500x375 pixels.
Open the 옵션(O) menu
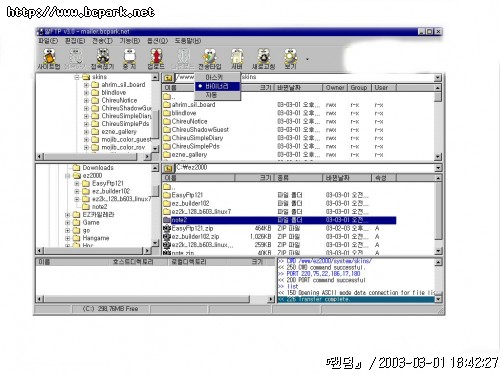click(x=157, y=41)
